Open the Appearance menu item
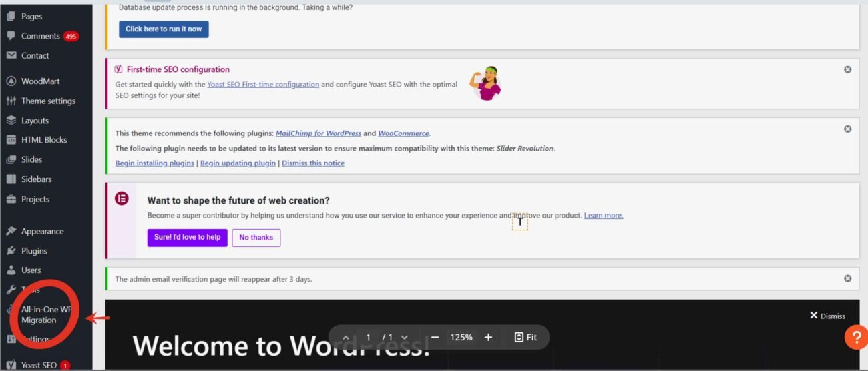The height and width of the screenshot is (371, 868). point(42,232)
